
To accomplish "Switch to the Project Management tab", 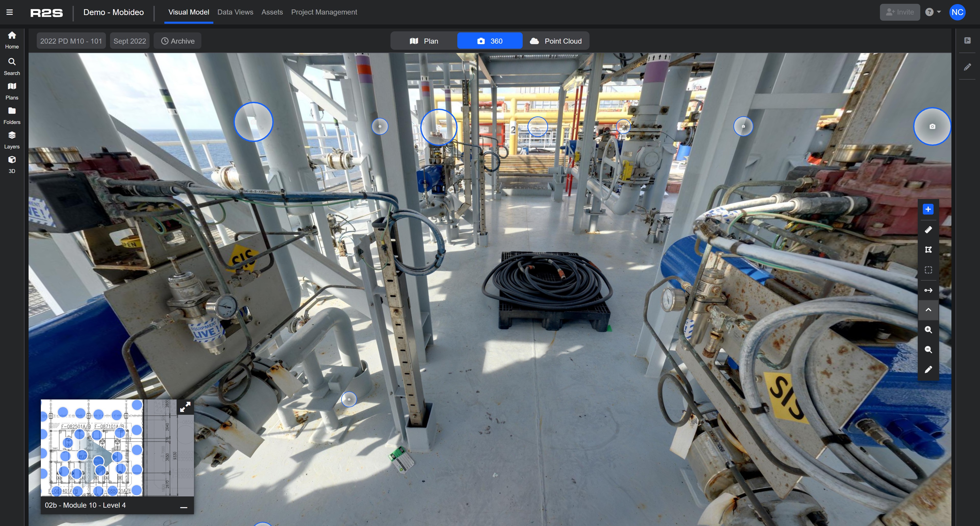I will 324,12.
